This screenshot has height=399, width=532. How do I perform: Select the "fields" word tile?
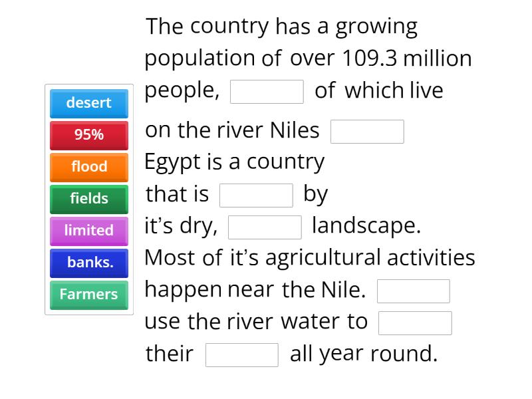(88, 199)
